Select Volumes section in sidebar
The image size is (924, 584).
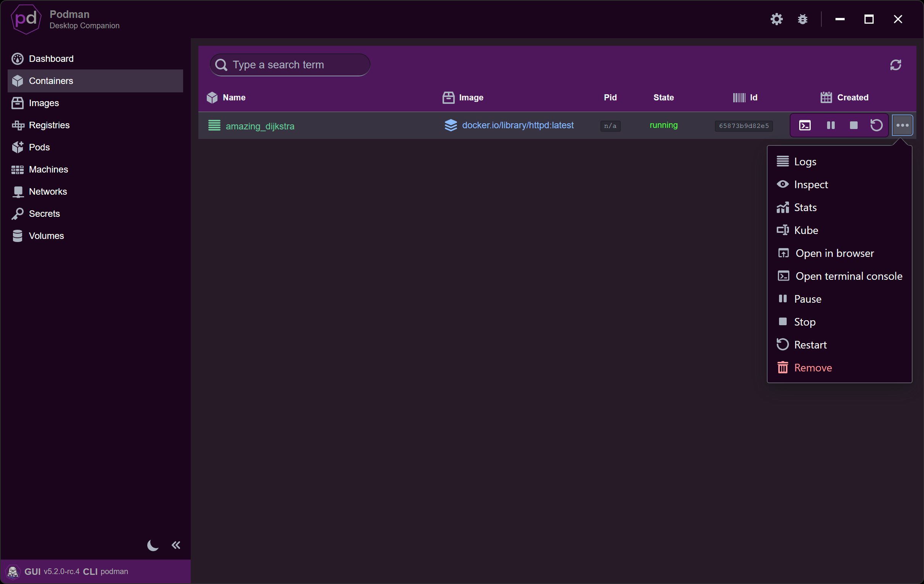tap(47, 236)
